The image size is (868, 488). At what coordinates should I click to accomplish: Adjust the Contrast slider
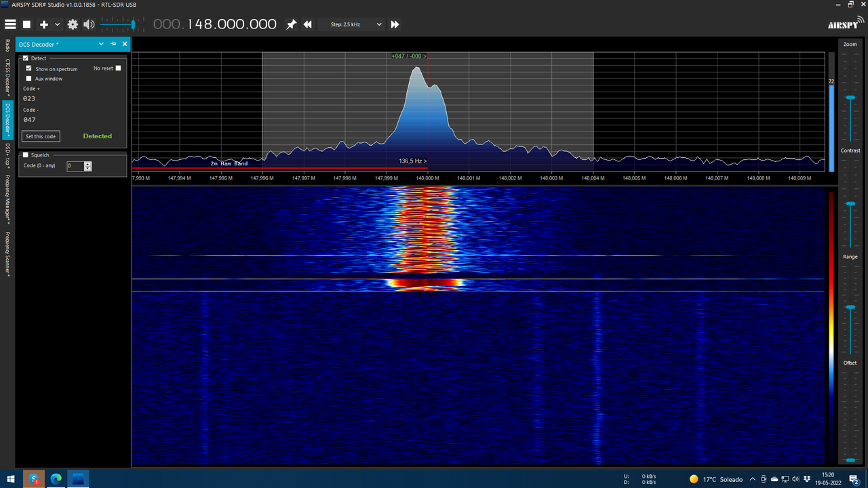point(850,203)
